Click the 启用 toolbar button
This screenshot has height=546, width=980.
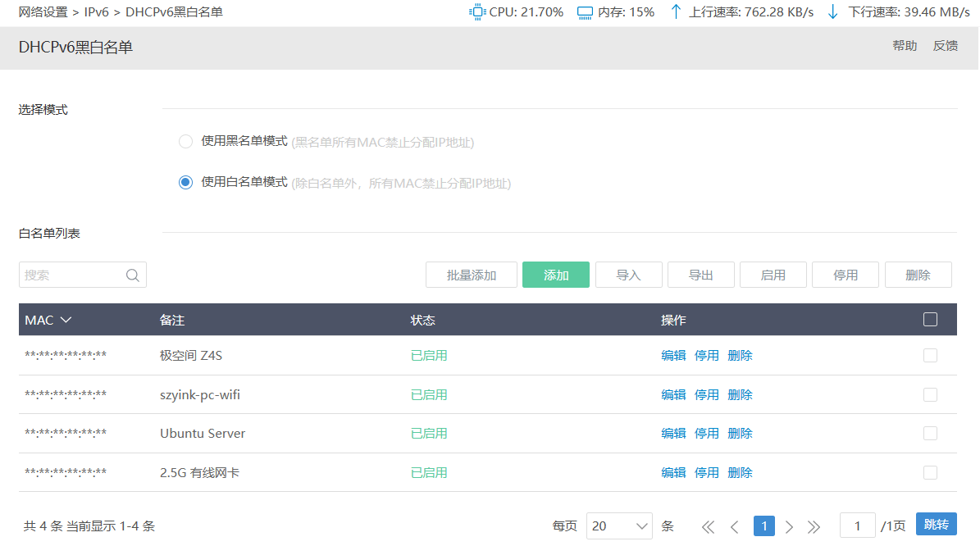click(773, 275)
